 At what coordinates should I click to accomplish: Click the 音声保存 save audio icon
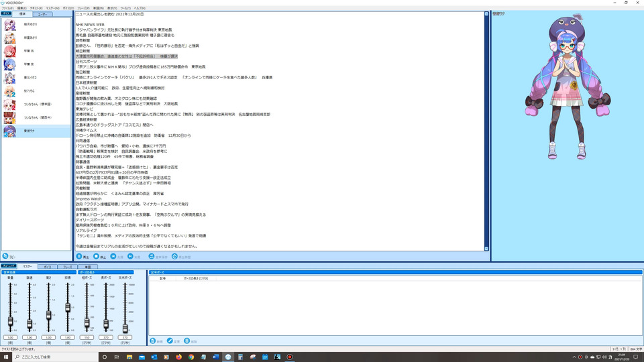click(151, 257)
